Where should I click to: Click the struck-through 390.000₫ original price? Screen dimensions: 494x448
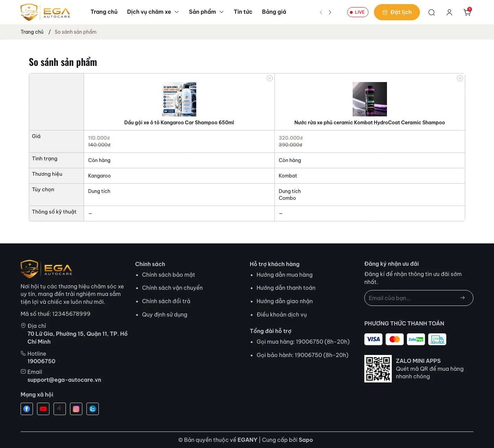[291, 145]
